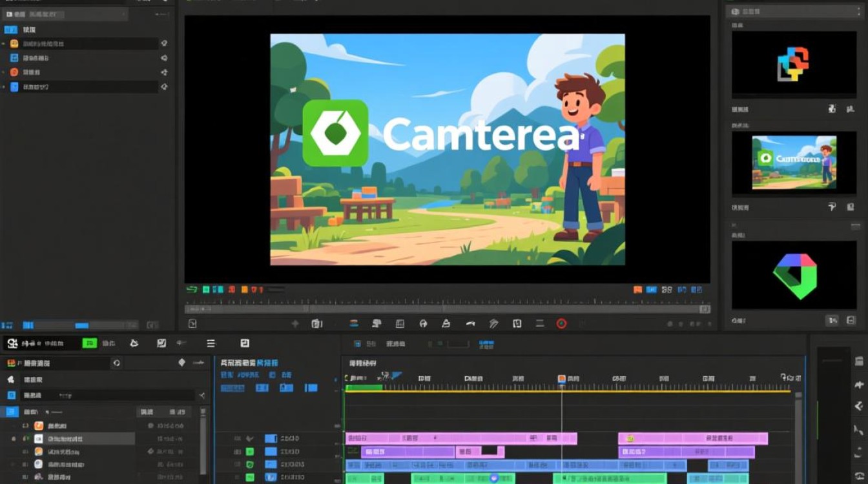Click the orange circle item icon in top-left list
868x484 pixels.
tap(14, 72)
